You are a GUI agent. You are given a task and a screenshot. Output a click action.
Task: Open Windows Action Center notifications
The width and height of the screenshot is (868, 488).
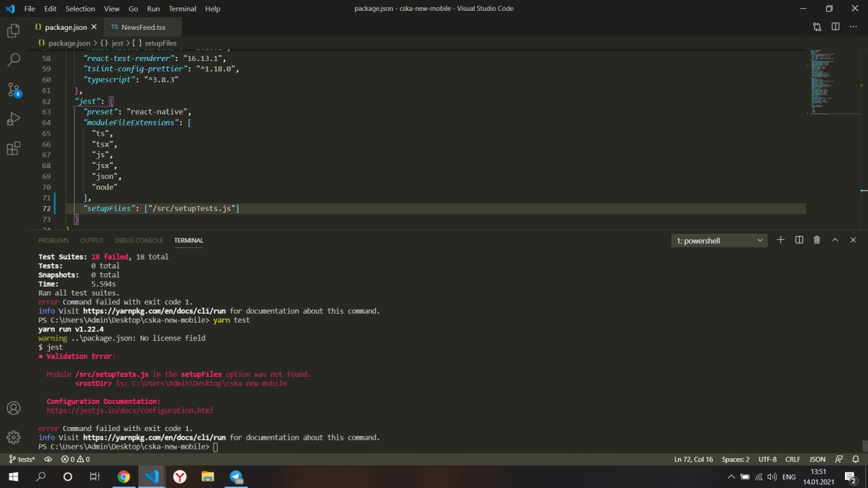click(x=850, y=477)
